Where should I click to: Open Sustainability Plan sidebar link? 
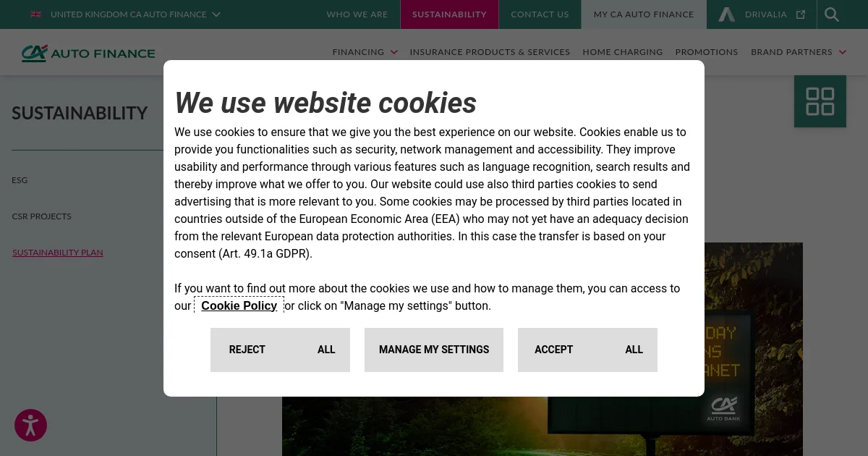click(58, 253)
